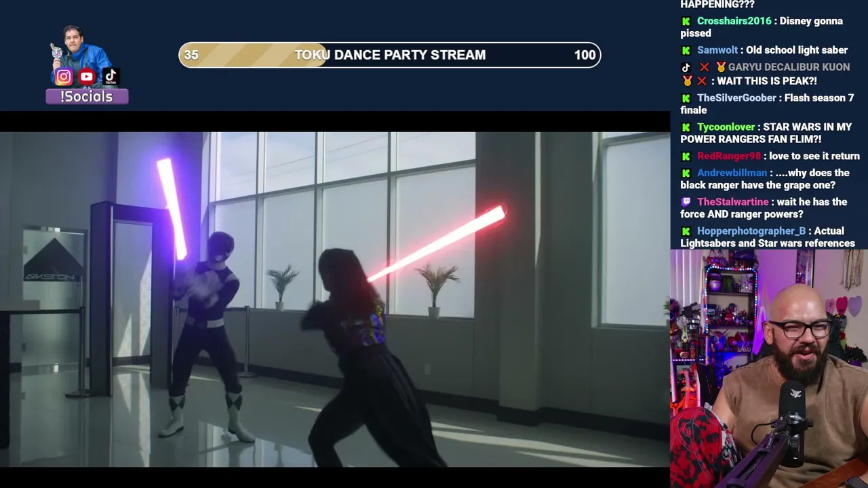
Task: Click the red X badge on the WAIT THIS IS PEAK line
Action: (702, 81)
